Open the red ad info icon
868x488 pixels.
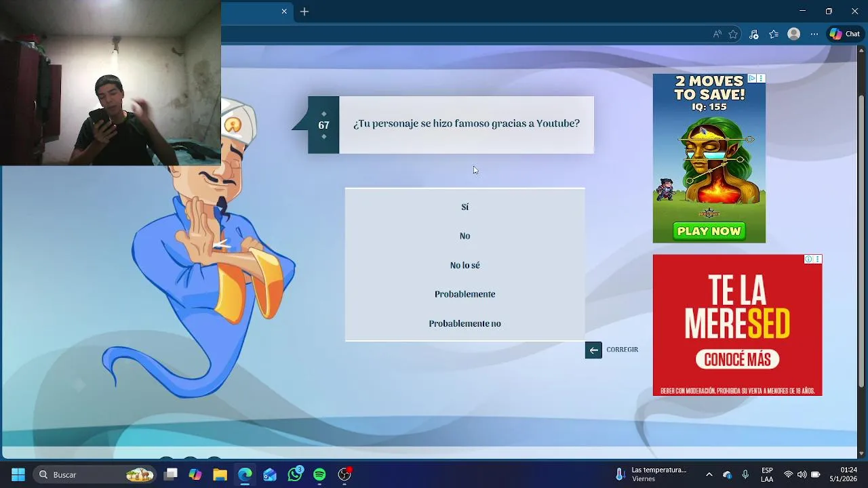(x=808, y=259)
